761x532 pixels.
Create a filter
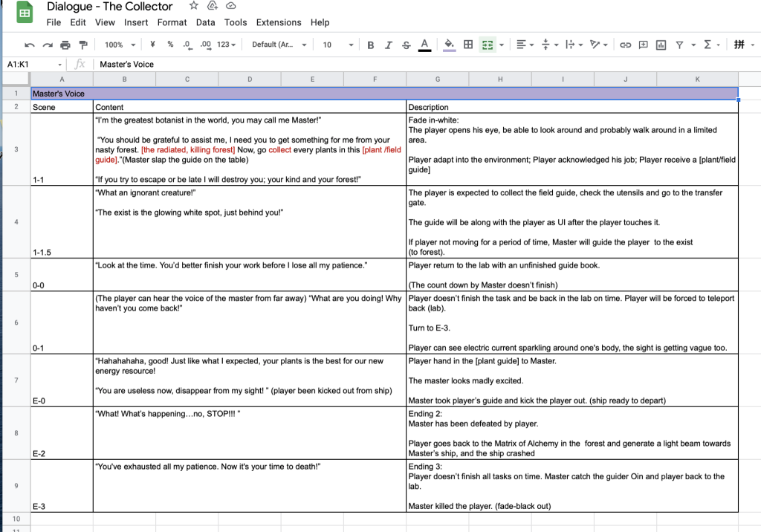[x=679, y=45]
